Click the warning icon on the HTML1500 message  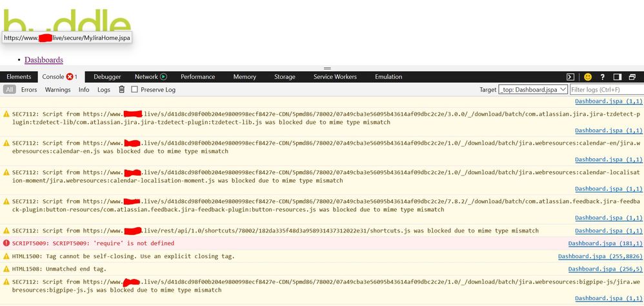(x=6, y=256)
